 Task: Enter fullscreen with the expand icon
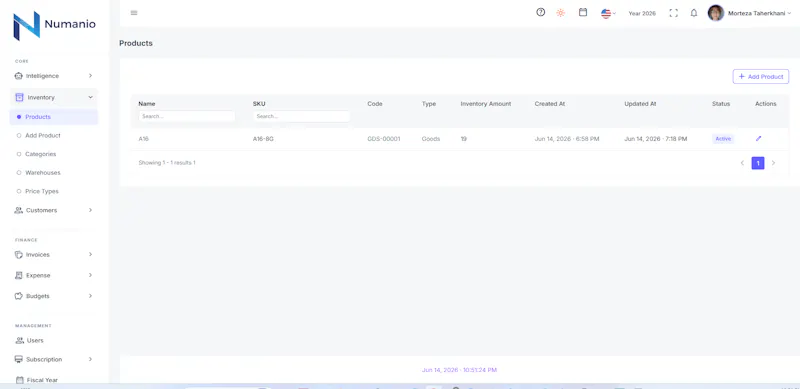click(673, 13)
